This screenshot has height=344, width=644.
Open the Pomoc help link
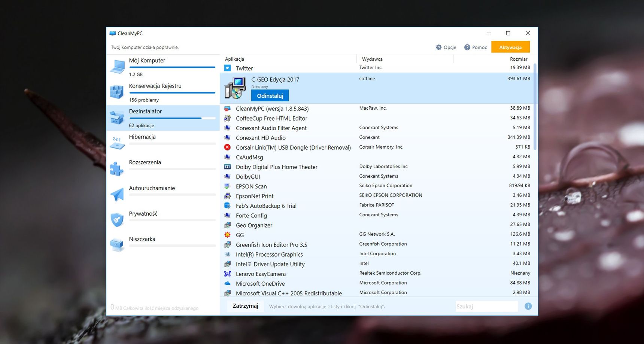476,47
